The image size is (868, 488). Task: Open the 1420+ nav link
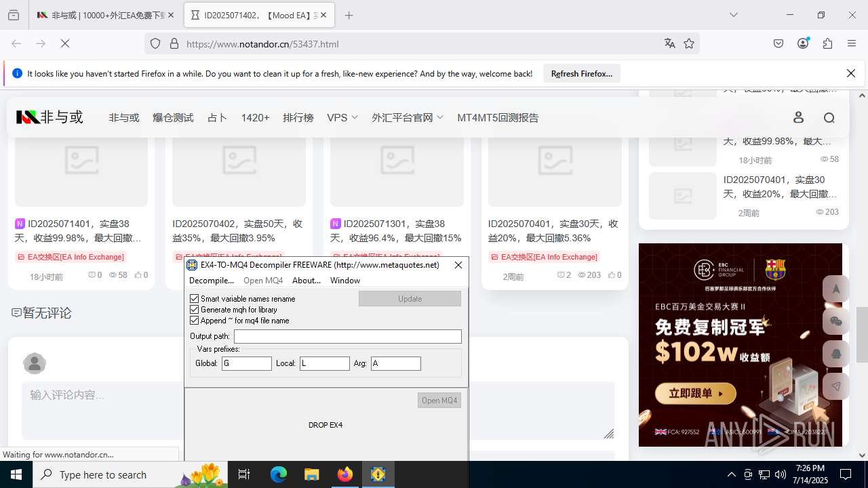(x=255, y=117)
